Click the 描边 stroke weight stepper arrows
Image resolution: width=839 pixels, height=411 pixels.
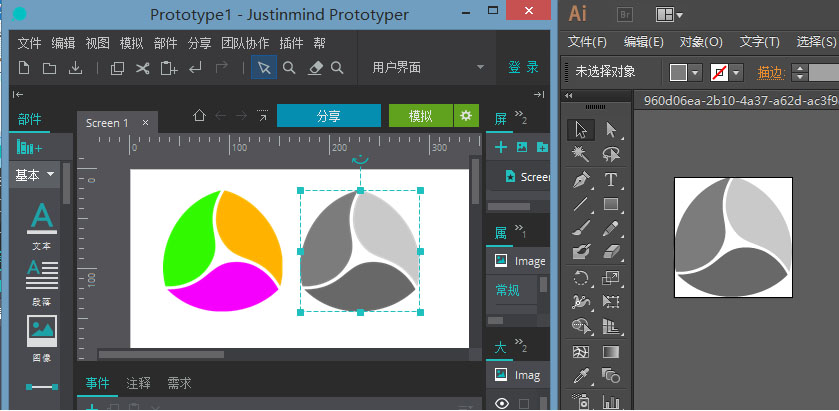(x=799, y=72)
